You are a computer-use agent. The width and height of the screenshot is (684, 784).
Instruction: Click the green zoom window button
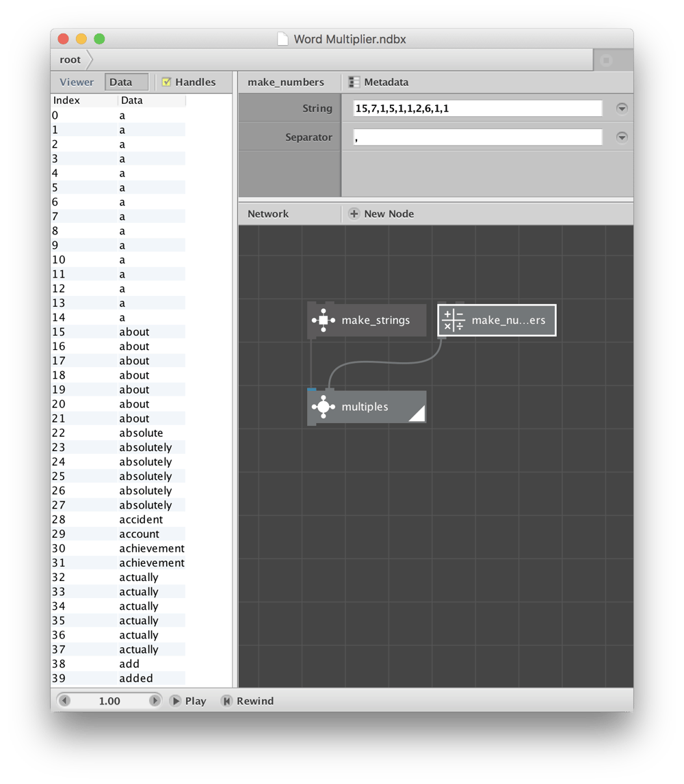click(x=99, y=39)
